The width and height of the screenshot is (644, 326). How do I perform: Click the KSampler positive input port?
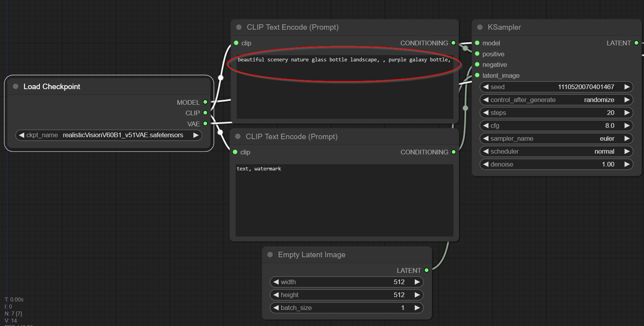tap(477, 54)
